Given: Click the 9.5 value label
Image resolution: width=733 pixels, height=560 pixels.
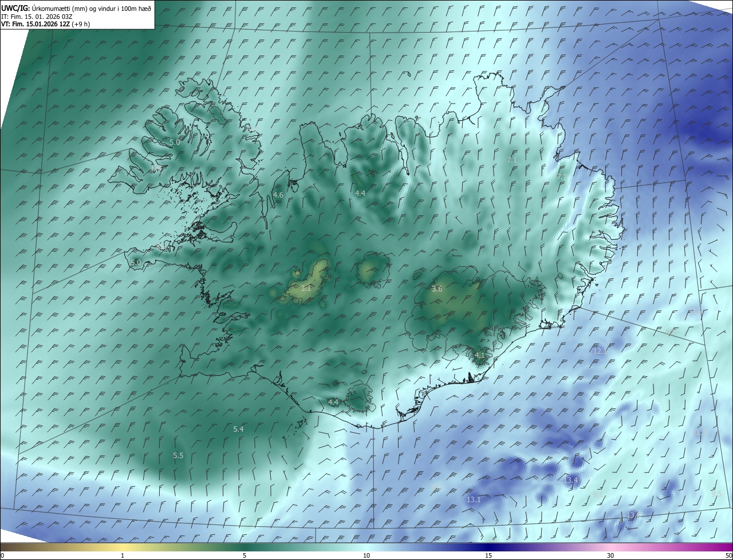Looking at the screenshot, I should point(716,493).
